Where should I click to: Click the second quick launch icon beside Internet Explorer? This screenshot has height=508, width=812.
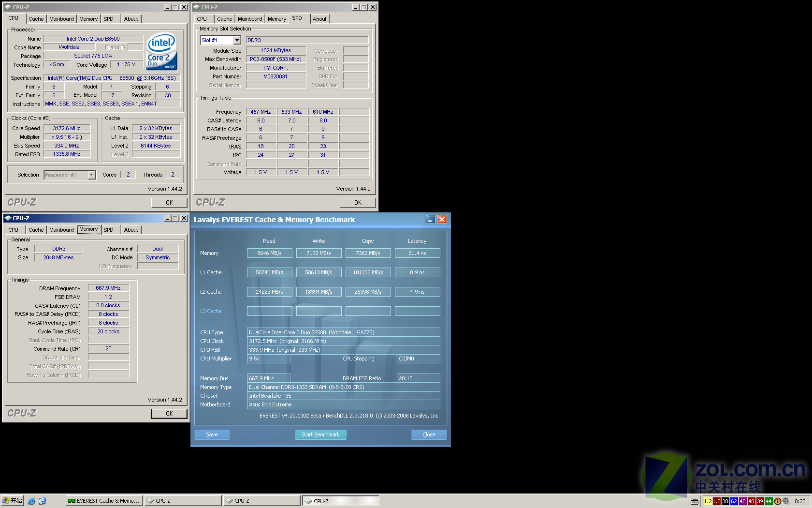pos(42,501)
